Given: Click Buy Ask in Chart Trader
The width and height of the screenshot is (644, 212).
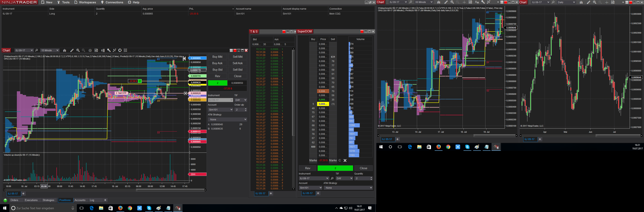Looking at the screenshot, I should [x=217, y=63].
